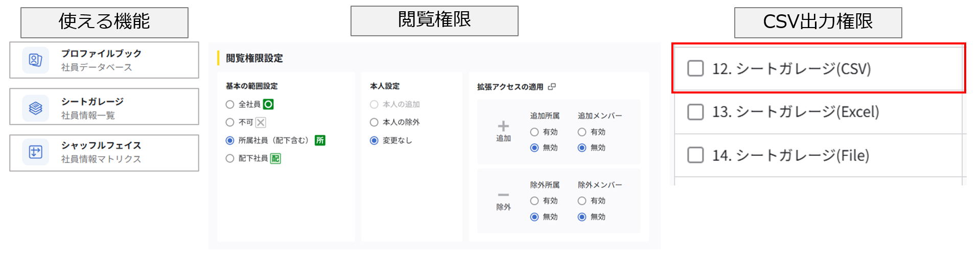
Task: Open the external link icon beside 拡張アクセスの適用
Action: 552,87
